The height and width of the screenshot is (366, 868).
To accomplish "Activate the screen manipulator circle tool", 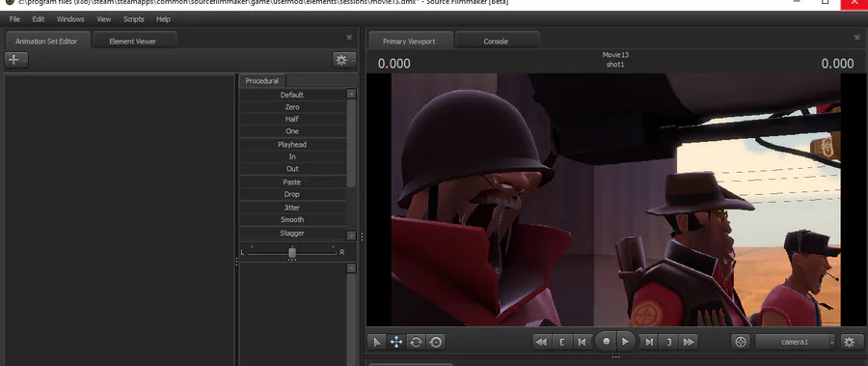I will tap(436, 342).
